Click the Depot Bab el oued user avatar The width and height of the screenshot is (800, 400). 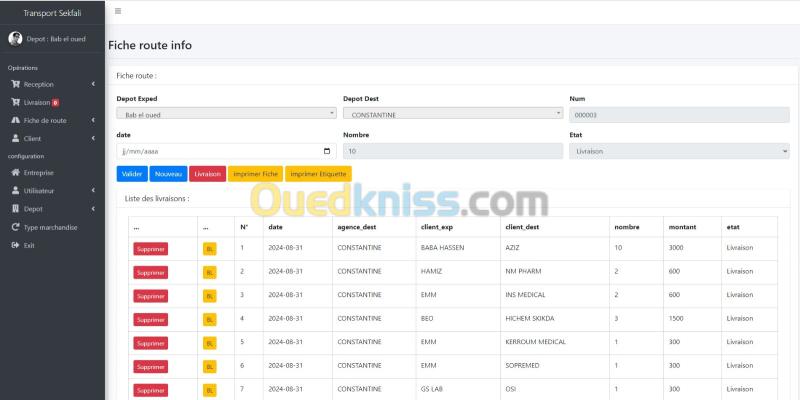click(15, 39)
